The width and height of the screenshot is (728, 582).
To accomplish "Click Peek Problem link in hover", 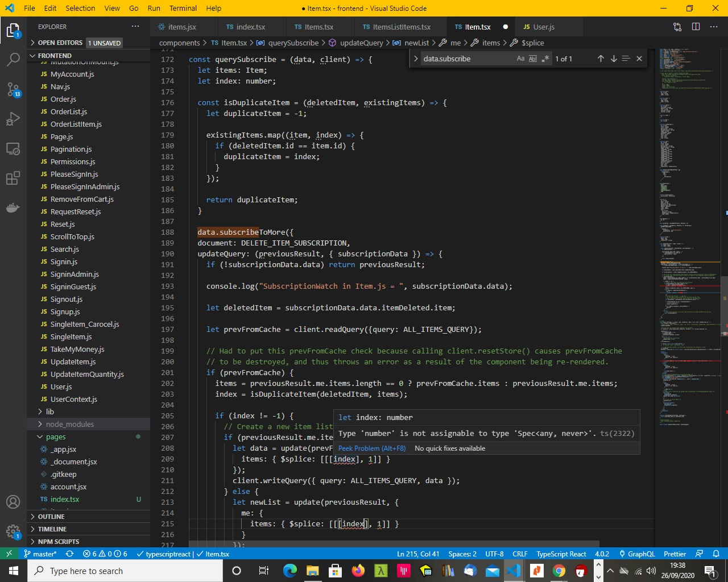I will click(372, 448).
